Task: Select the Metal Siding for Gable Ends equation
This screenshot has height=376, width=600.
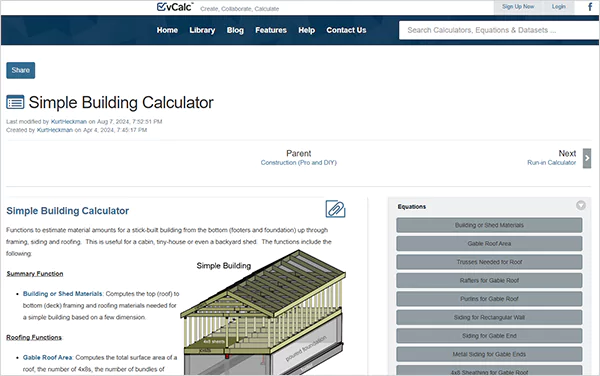Action: (x=489, y=354)
